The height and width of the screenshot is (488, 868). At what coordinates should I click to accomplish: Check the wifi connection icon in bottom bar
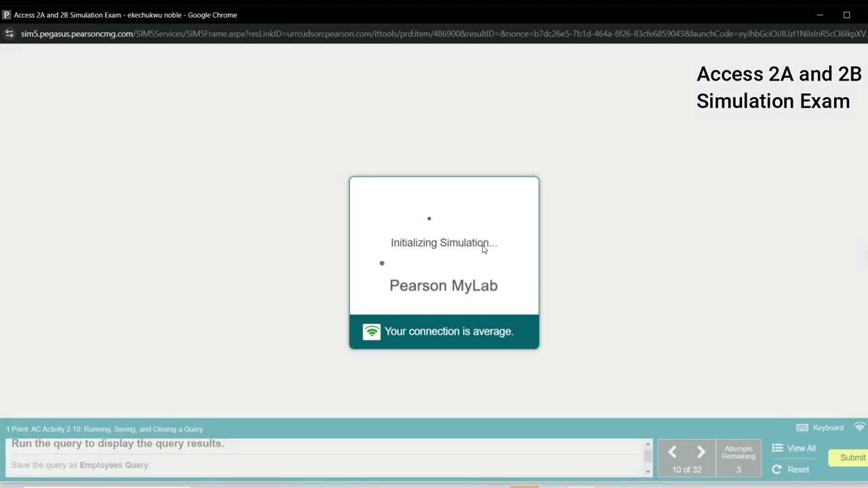(859, 427)
